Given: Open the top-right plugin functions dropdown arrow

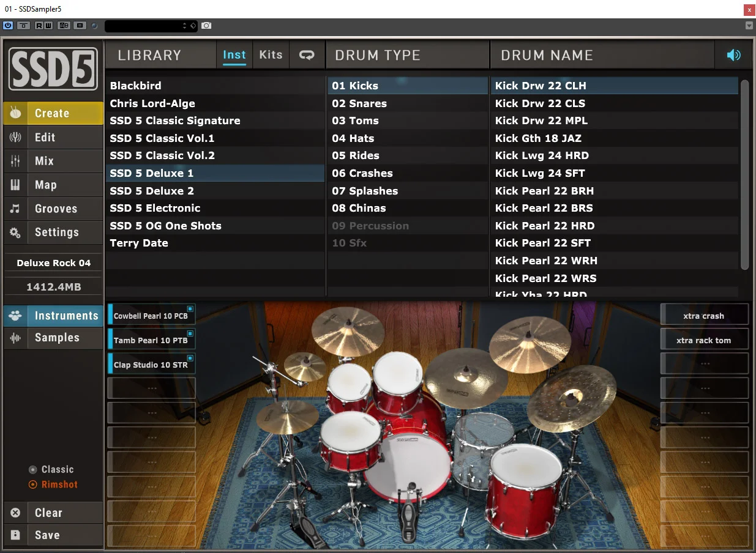Looking at the screenshot, I should (x=749, y=26).
